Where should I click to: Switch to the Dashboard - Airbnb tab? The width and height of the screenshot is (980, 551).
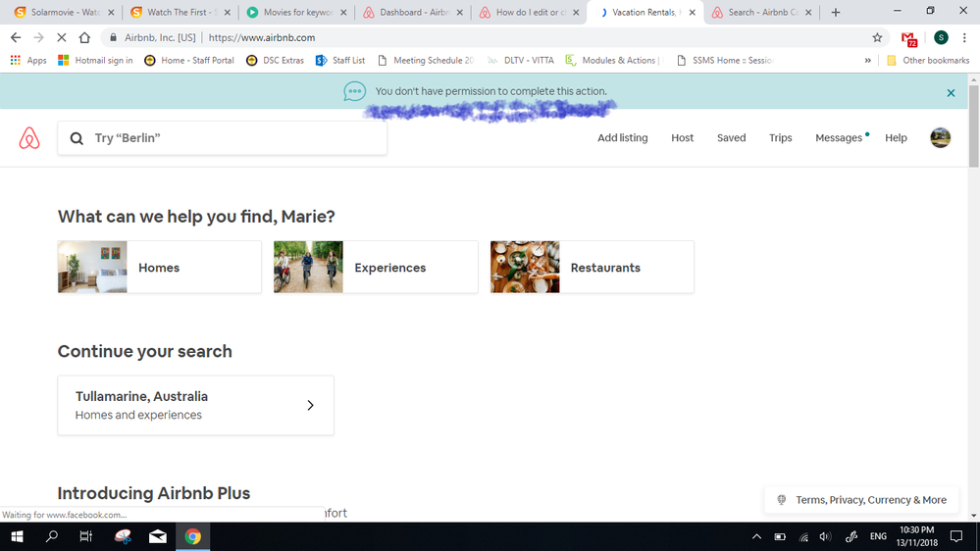point(412,13)
